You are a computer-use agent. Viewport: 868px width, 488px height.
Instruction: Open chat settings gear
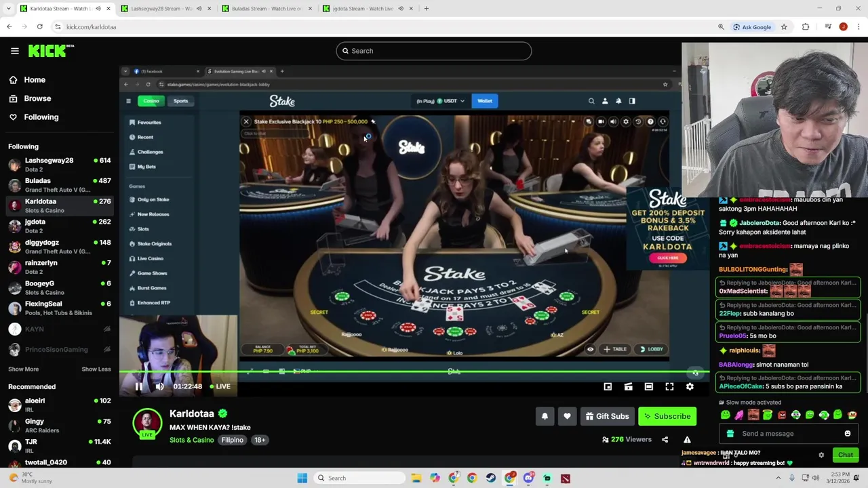(x=821, y=455)
